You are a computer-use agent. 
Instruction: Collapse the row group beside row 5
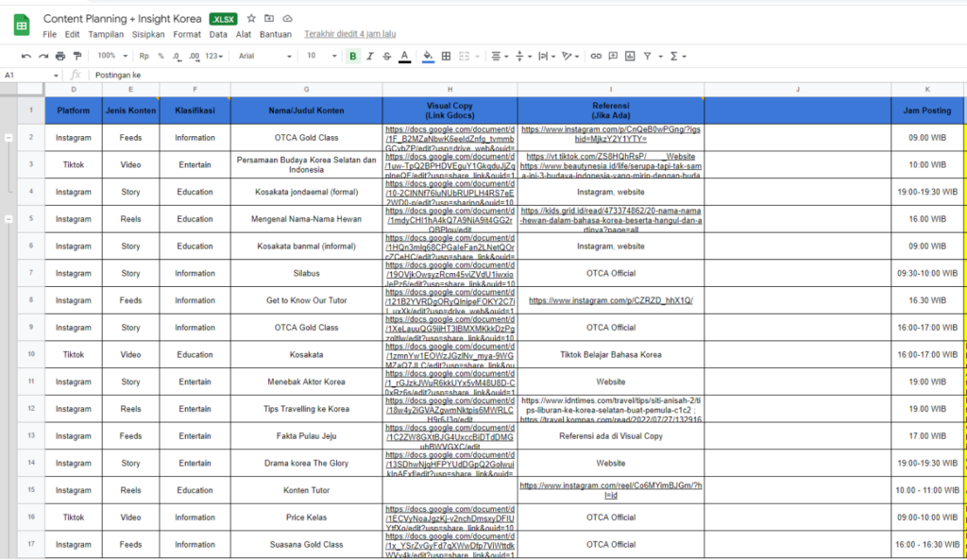[8, 219]
